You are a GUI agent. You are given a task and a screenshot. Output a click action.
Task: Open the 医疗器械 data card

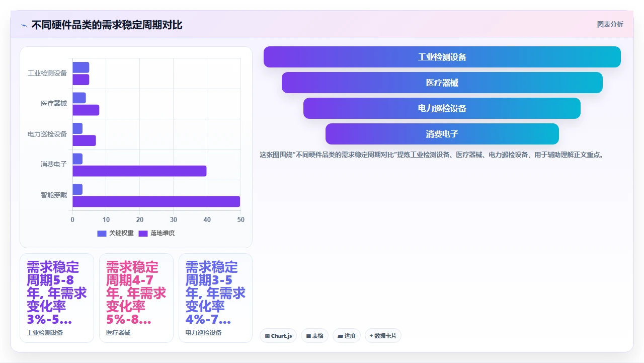coord(136,298)
